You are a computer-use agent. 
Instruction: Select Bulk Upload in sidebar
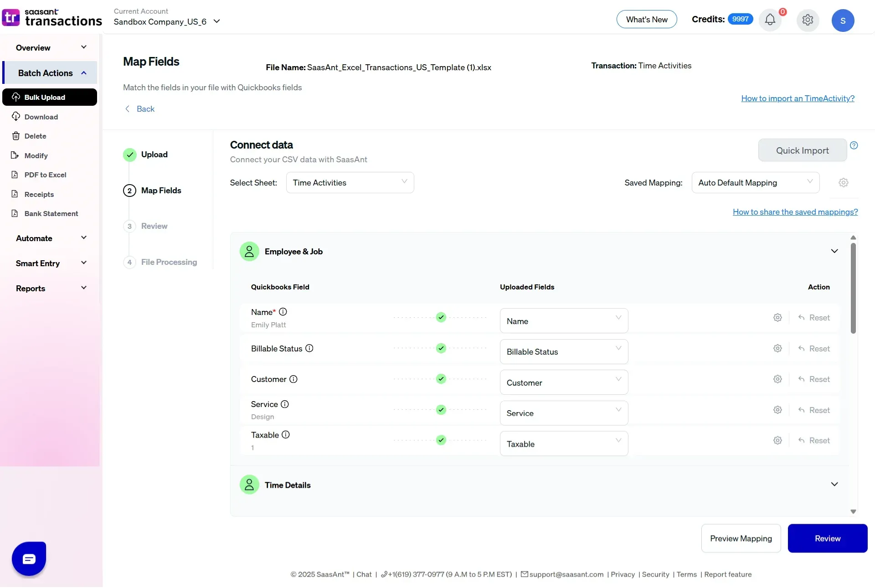(x=50, y=98)
